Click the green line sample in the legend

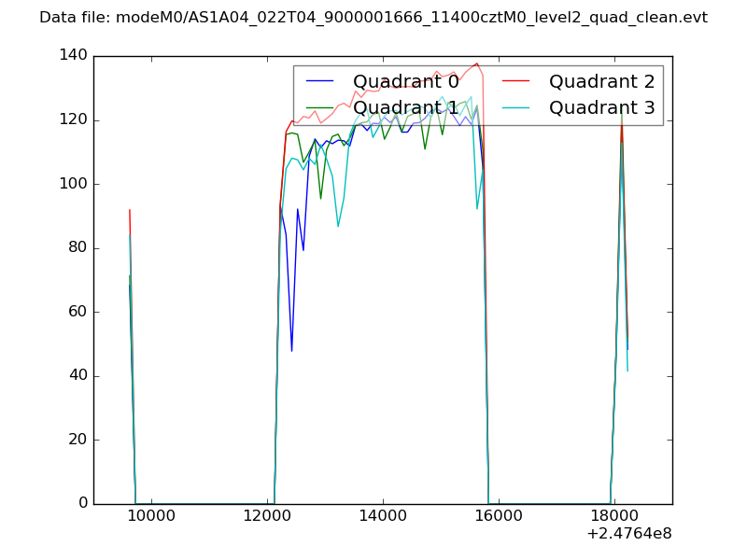(320, 108)
